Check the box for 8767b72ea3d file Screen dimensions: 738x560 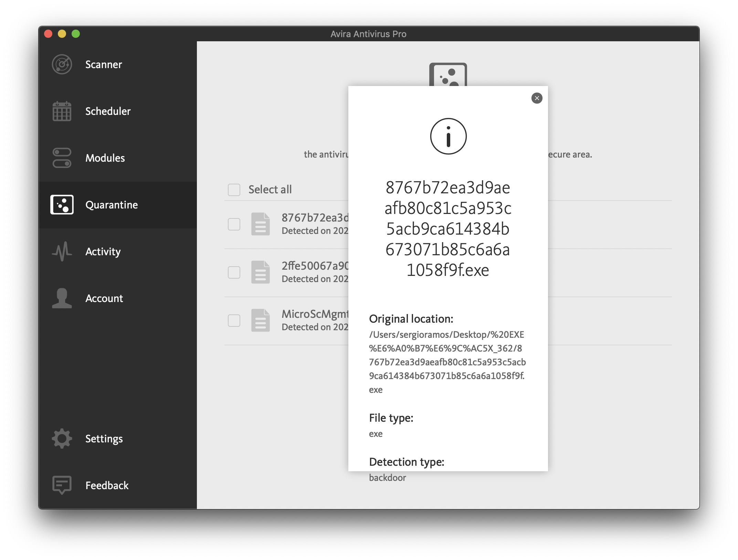pyautogui.click(x=234, y=224)
